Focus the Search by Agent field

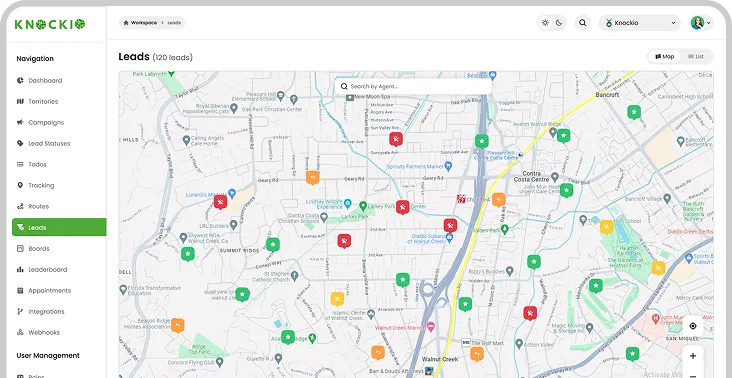tap(413, 86)
